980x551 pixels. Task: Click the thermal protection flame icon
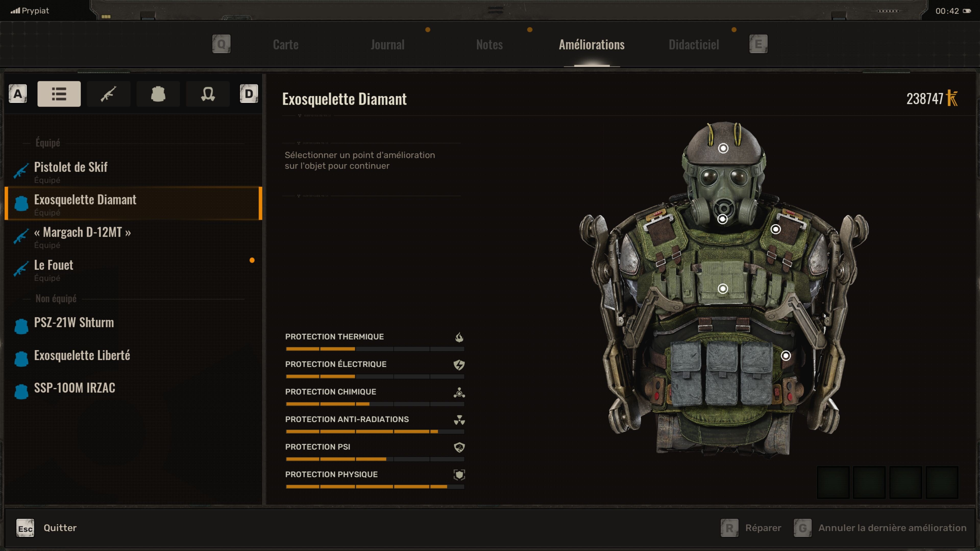(459, 336)
